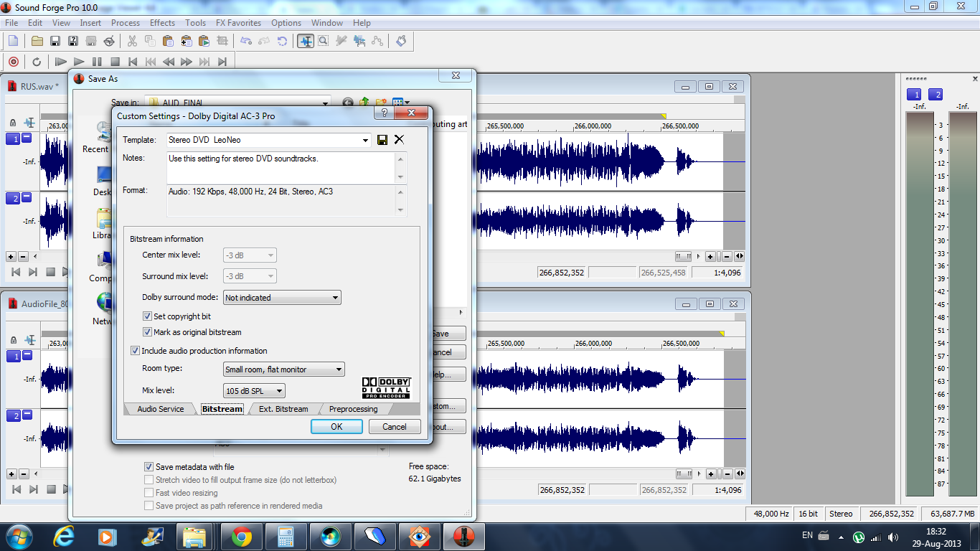Open the View Menu dropdown in Save As
Screen dimensions: 980x551
[400, 103]
